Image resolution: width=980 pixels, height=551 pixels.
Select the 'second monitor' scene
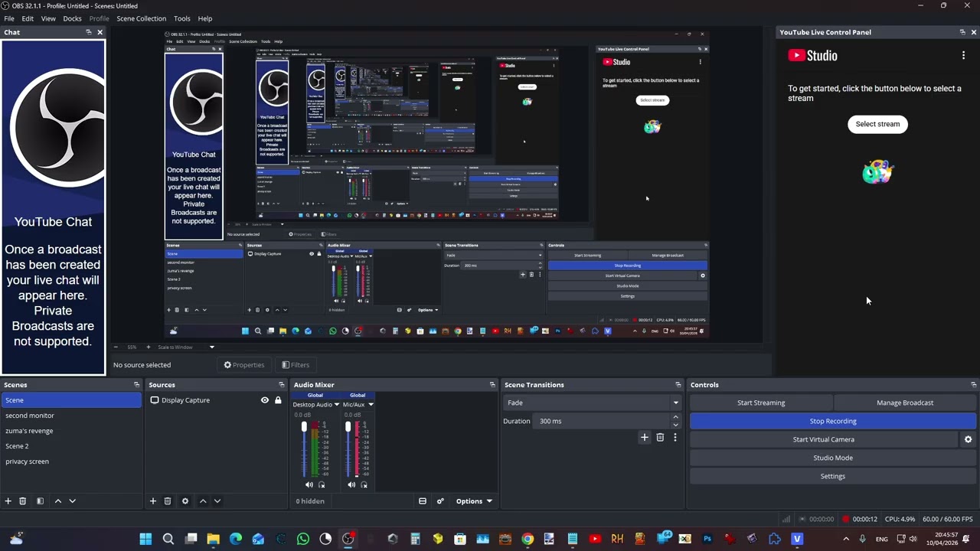tap(71, 416)
